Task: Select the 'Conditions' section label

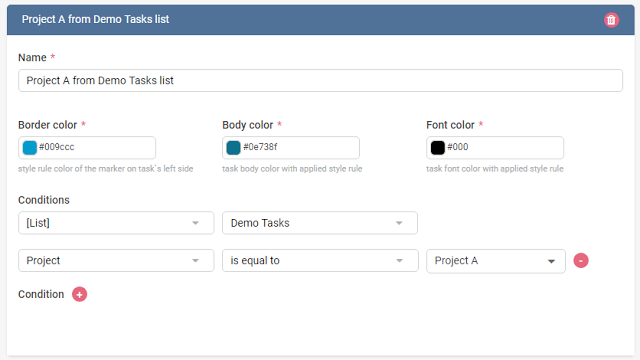Action: 44,200
